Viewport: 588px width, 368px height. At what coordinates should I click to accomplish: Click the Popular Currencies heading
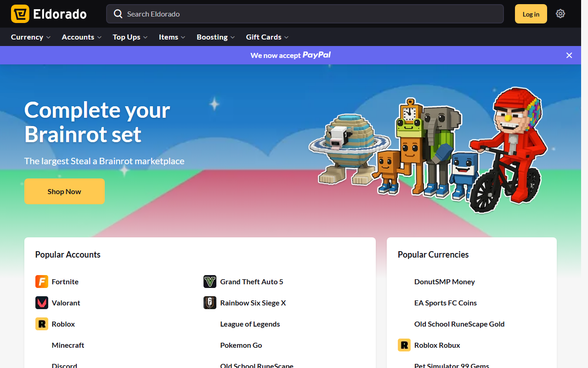point(433,254)
